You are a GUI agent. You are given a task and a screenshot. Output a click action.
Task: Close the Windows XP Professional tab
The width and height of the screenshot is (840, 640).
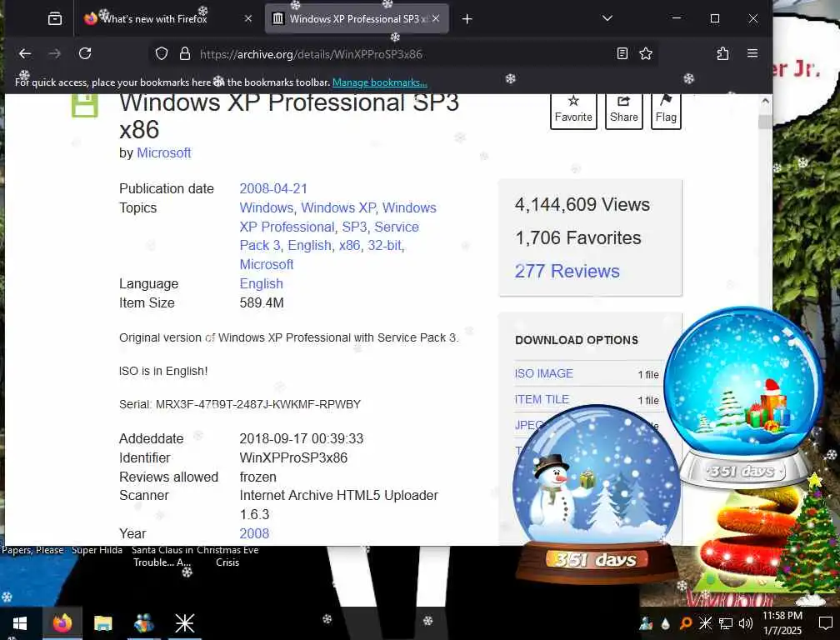pos(436,18)
